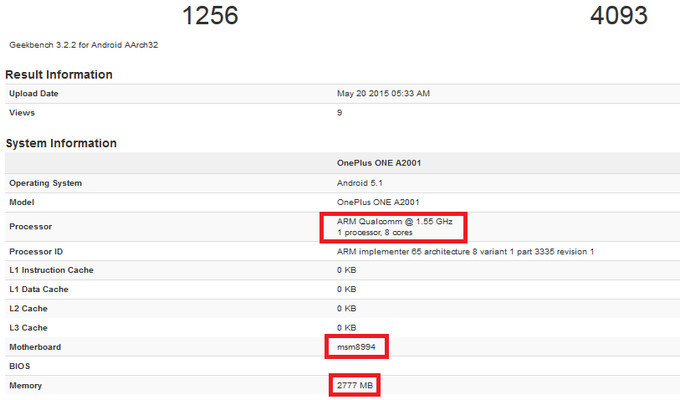Screen dimensions: 680x400
Task: Click the Motherboard label
Action: pos(35,347)
